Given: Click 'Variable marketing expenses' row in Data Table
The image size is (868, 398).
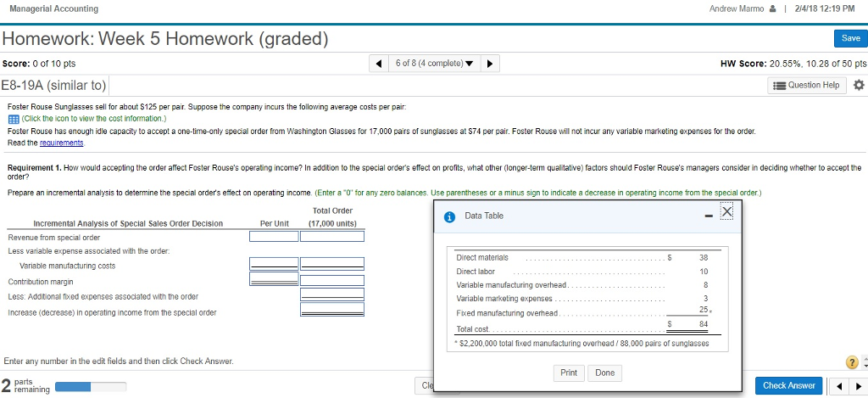Looking at the screenshot, I should (x=582, y=299).
